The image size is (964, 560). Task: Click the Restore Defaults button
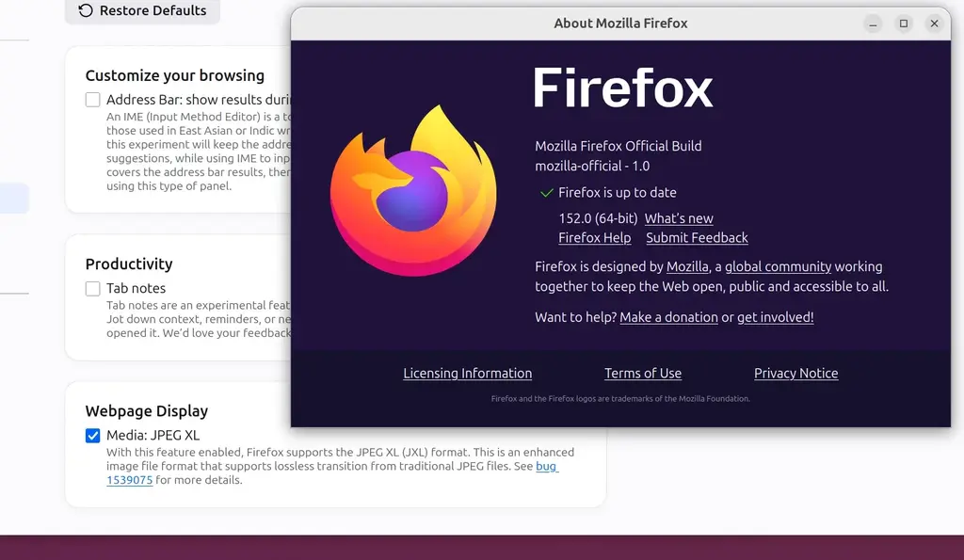143,10
